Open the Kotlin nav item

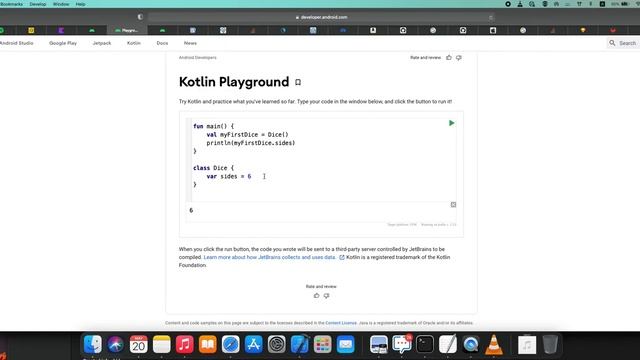[x=133, y=43]
